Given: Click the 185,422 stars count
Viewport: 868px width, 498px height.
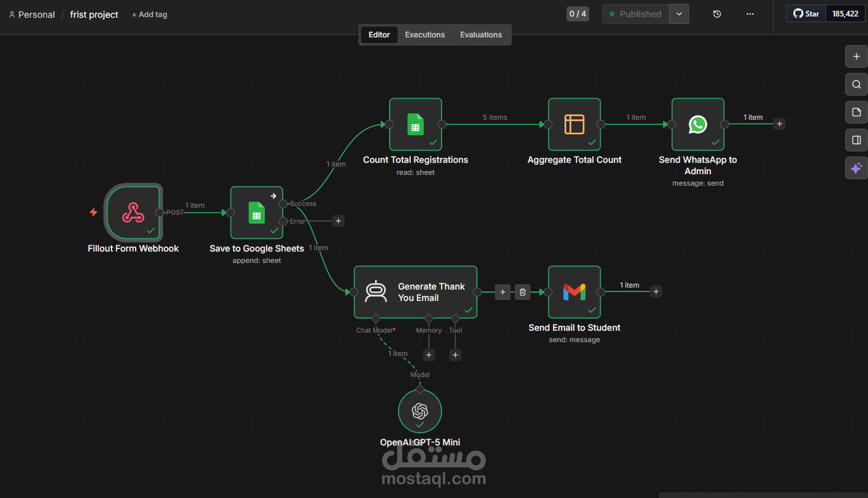Looking at the screenshot, I should click(x=845, y=14).
